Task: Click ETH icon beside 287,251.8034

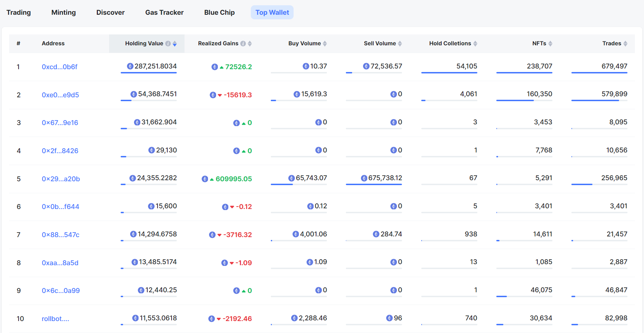Action: coord(130,66)
